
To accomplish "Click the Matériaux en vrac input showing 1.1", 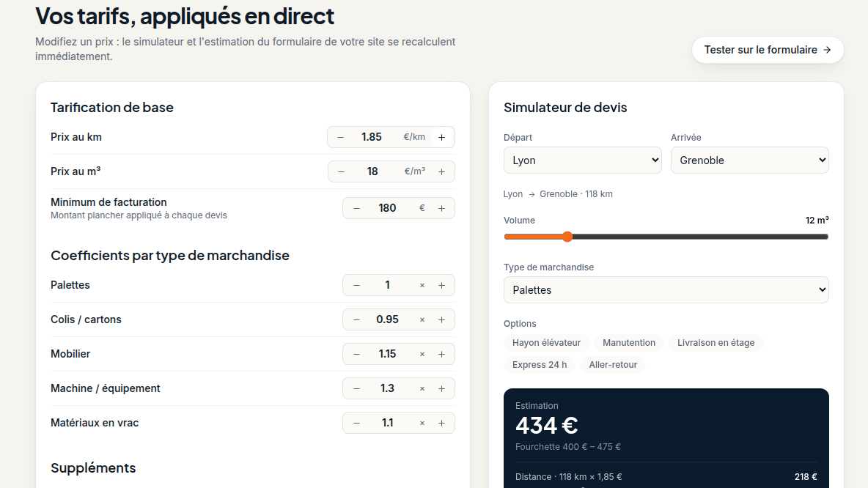I will coord(388,424).
